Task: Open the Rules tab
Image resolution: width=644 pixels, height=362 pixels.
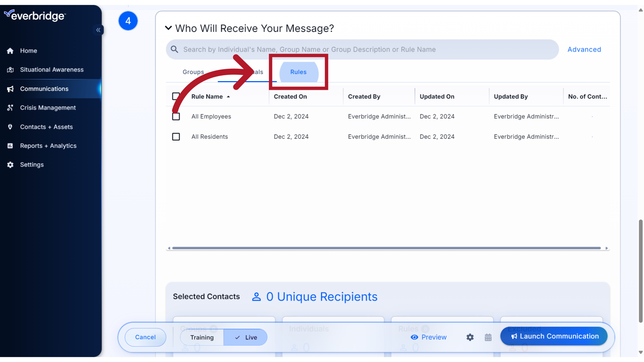Action: 299,72
